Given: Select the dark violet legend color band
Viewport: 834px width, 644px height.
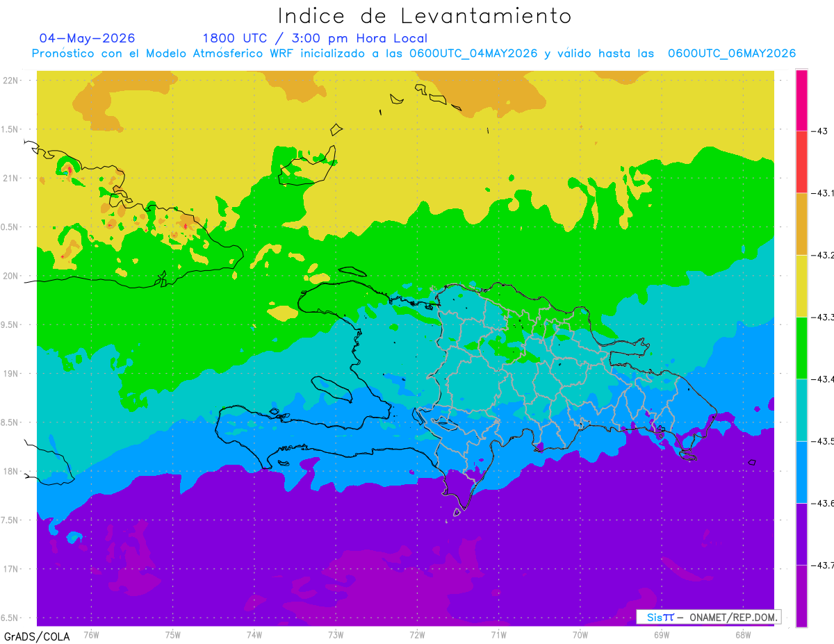Looking at the screenshot, I should coord(801,534).
